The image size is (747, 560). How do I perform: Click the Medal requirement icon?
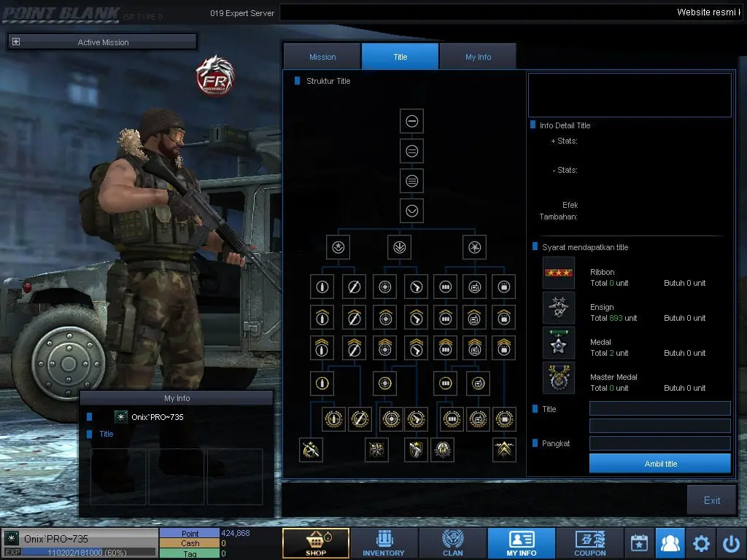coord(558,343)
